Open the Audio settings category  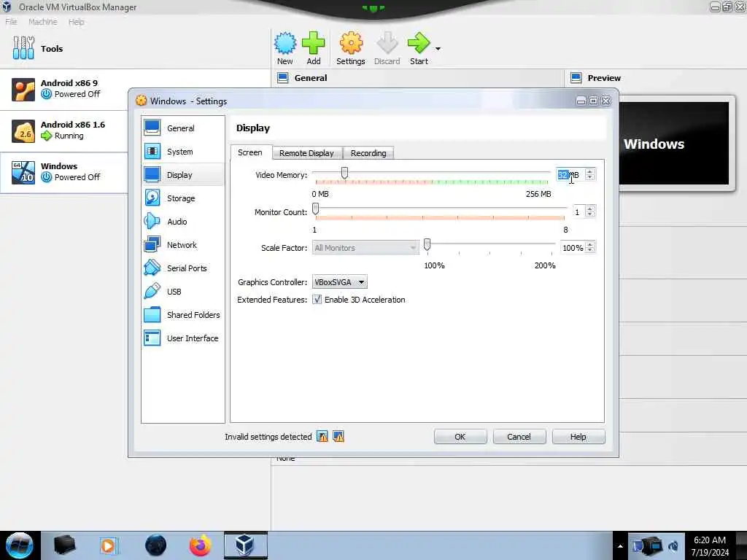pyautogui.click(x=183, y=222)
